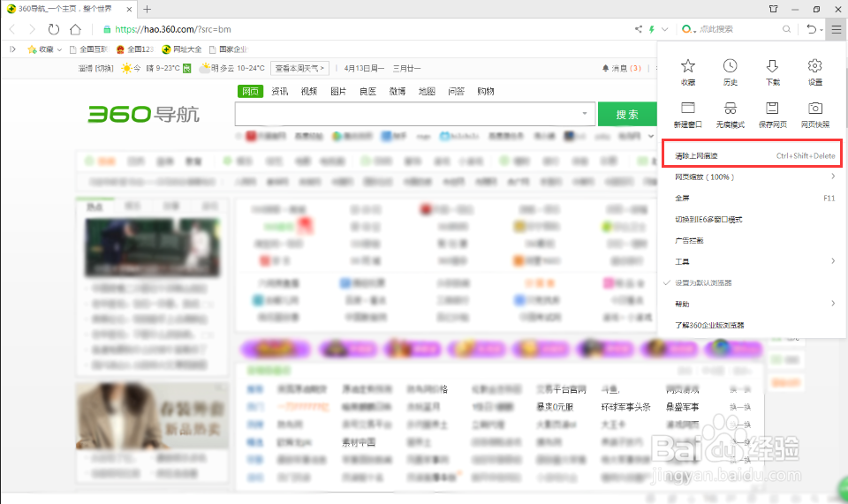Viewport: 848px width, 504px height.
Task: Click the sidebar toggle icon on bookmarks bar
Action: point(12,49)
